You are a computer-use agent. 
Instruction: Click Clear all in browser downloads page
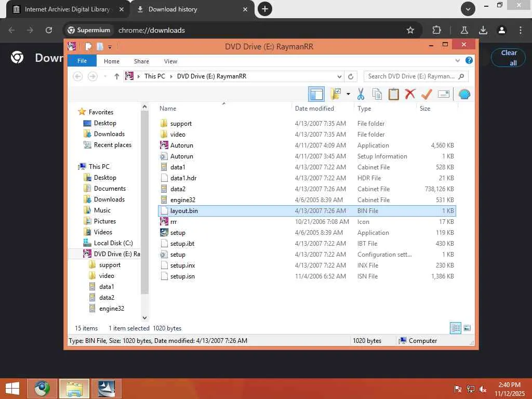click(508, 58)
